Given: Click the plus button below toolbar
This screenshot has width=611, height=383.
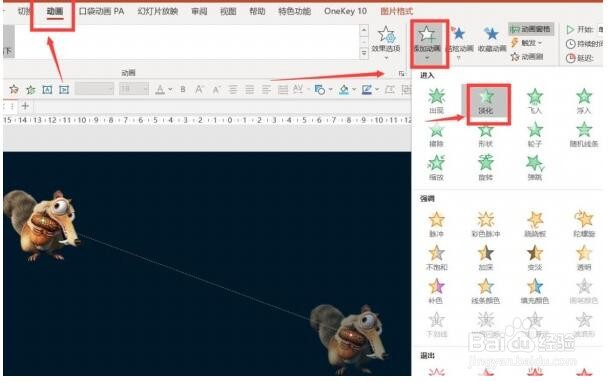Looking at the screenshot, I should click(x=25, y=106).
